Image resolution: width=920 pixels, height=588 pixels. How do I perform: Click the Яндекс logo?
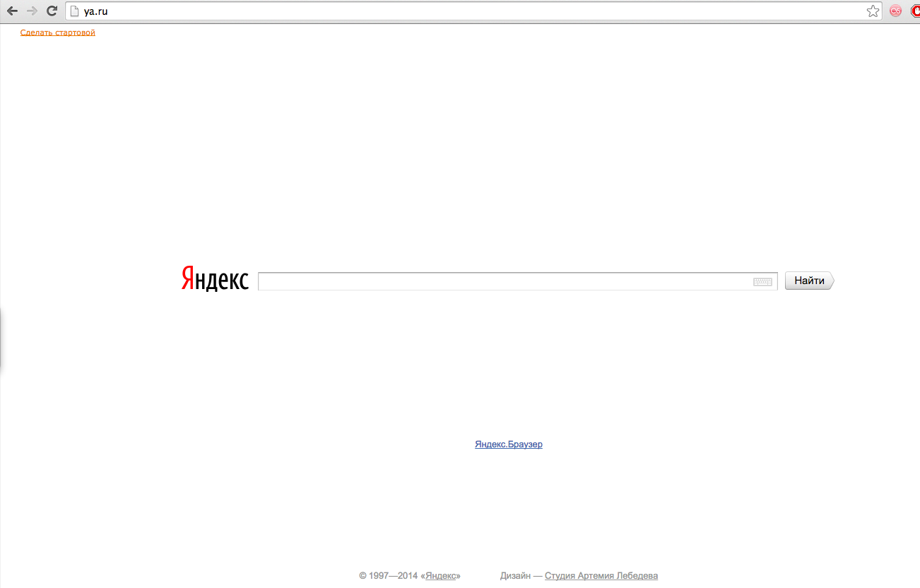point(216,278)
